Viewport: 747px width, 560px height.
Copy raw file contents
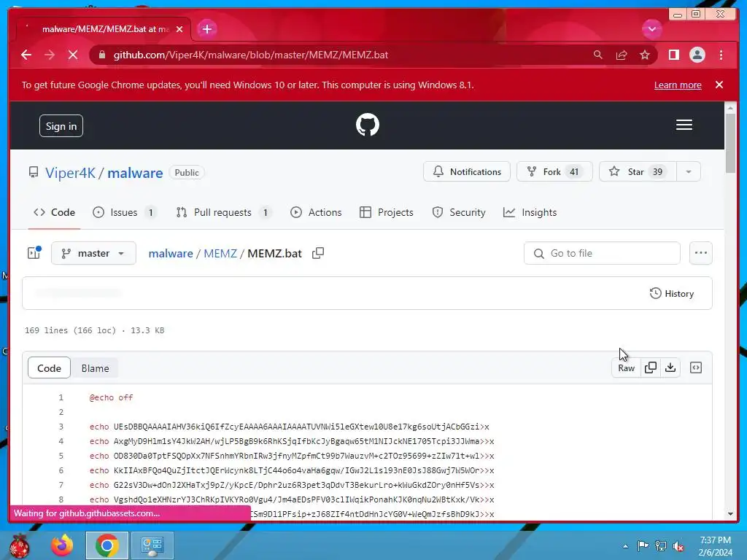tap(650, 367)
